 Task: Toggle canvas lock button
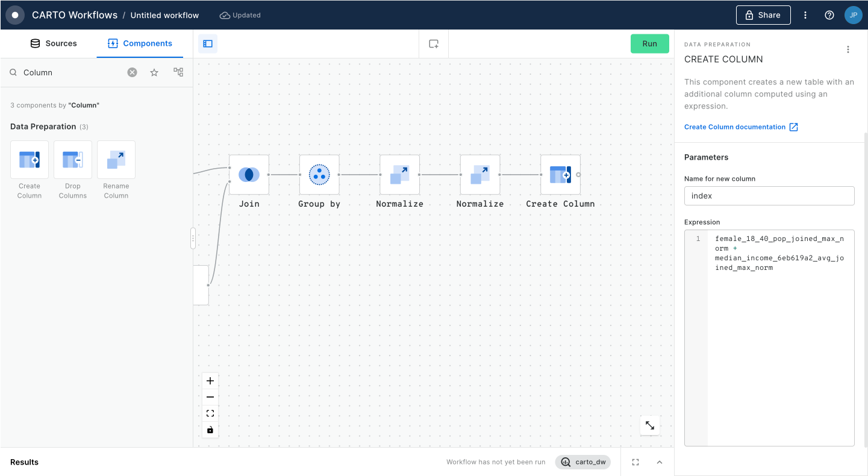pyautogui.click(x=210, y=430)
